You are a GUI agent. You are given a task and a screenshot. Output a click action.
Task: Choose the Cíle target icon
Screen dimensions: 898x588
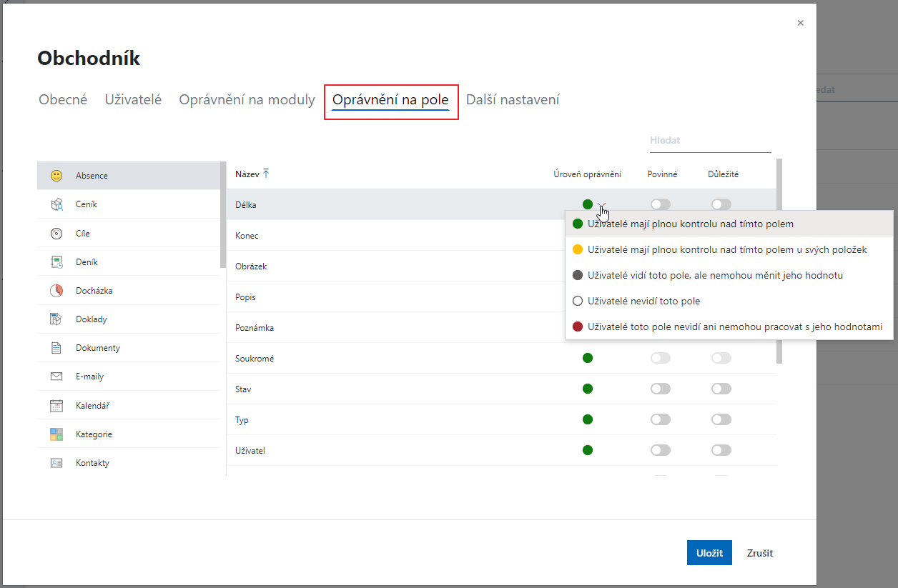click(56, 234)
